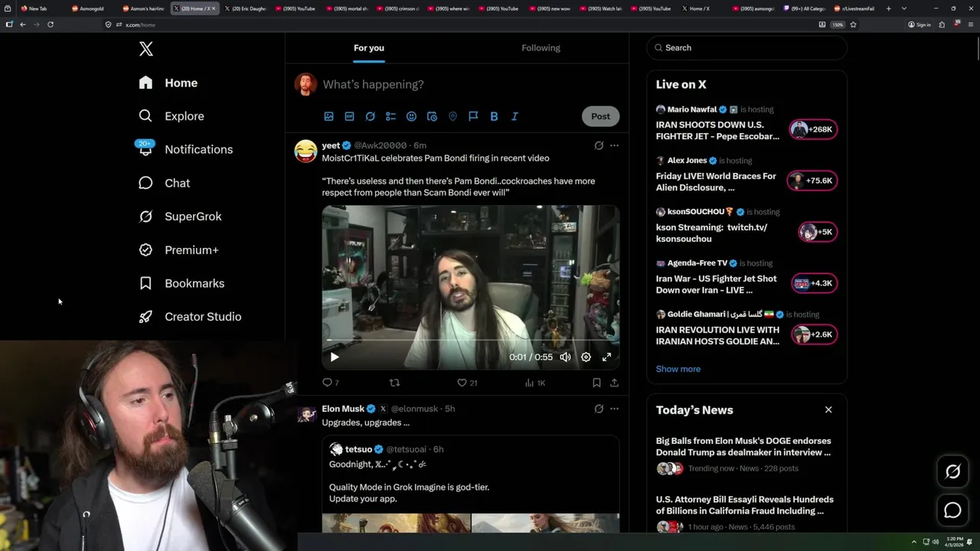Open Grok enhance in composer toolbar
The width and height of the screenshot is (980, 551).
(x=370, y=116)
